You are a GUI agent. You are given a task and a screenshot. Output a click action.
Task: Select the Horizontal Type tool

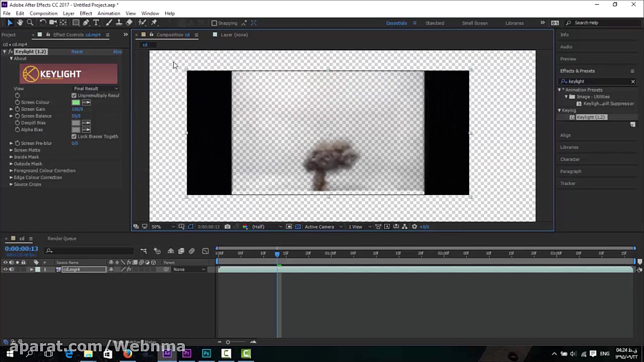coord(96,22)
